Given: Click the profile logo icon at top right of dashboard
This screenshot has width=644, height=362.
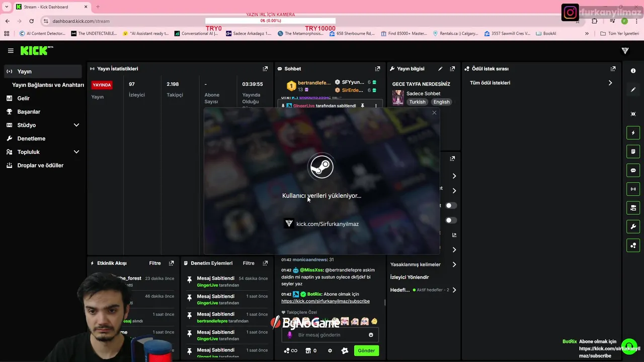Looking at the screenshot, I should (625, 51).
